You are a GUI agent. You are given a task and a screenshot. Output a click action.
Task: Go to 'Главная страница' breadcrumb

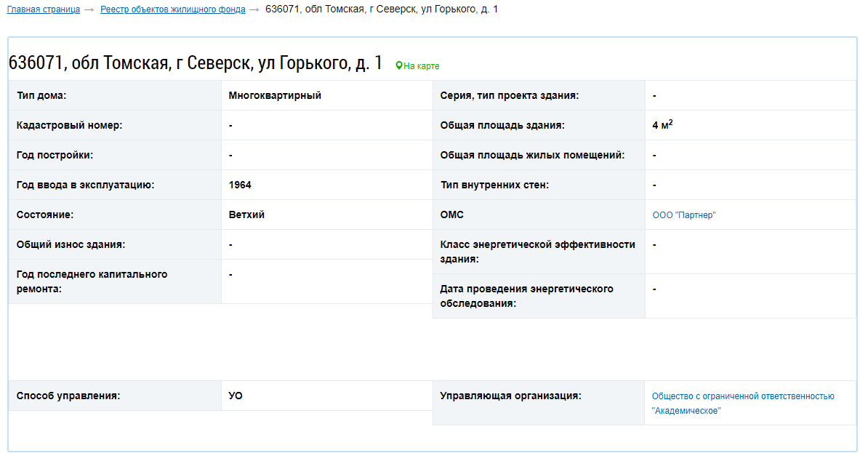point(44,9)
